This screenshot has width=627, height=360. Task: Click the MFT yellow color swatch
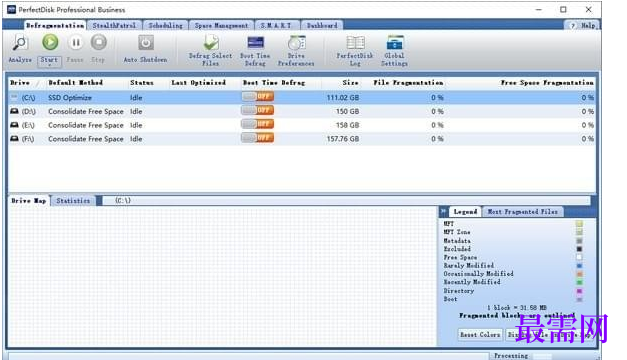(579, 224)
